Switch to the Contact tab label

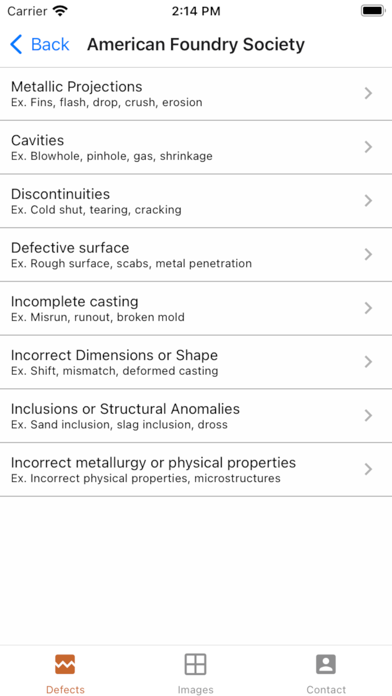click(x=326, y=690)
